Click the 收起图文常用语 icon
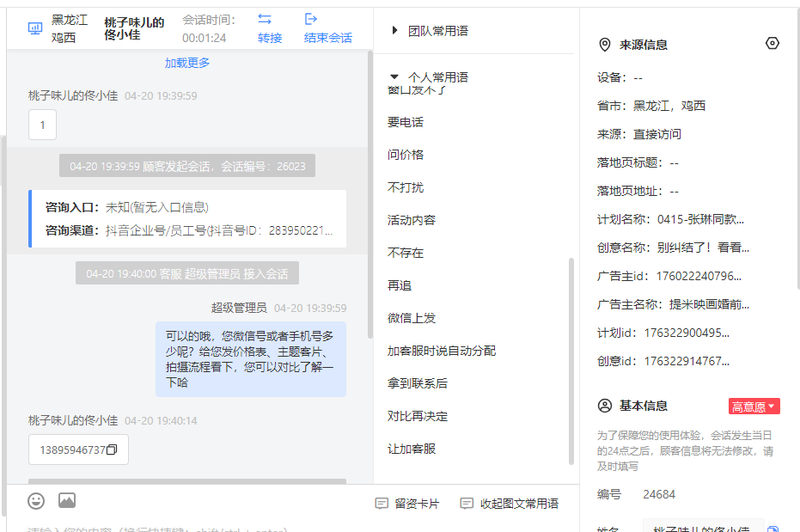 click(x=467, y=504)
